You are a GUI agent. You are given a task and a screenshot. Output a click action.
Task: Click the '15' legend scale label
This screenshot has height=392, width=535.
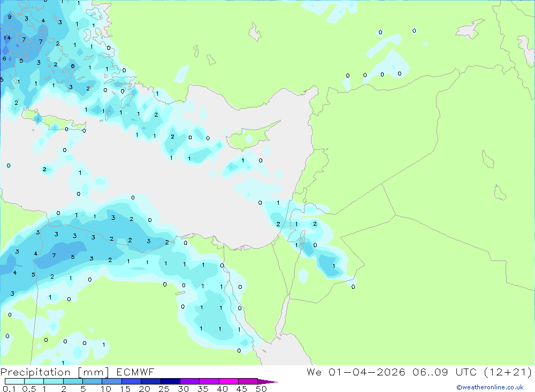125,389
